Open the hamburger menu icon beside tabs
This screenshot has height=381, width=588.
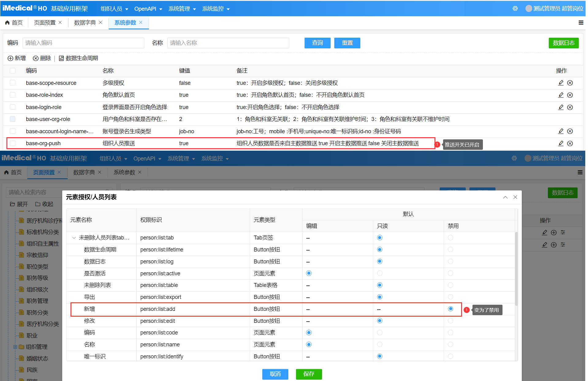pyautogui.click(x=581, y=23)
